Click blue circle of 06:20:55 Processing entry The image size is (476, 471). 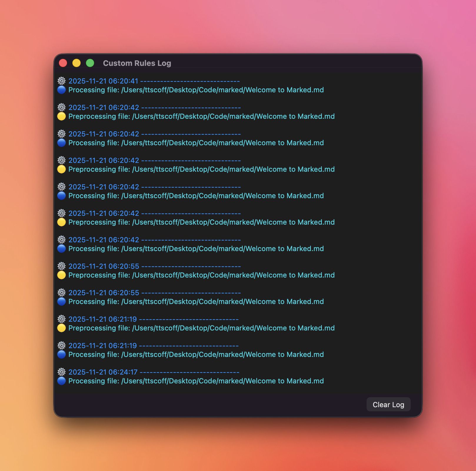(61, 302)
